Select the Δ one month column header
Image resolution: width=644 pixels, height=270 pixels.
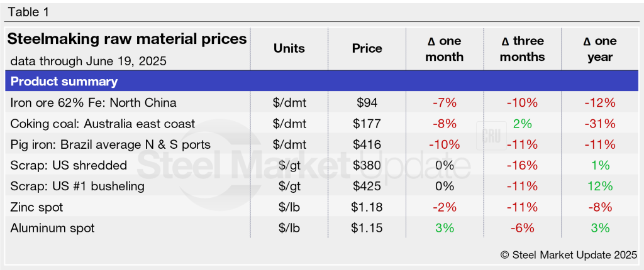(445, 49)
